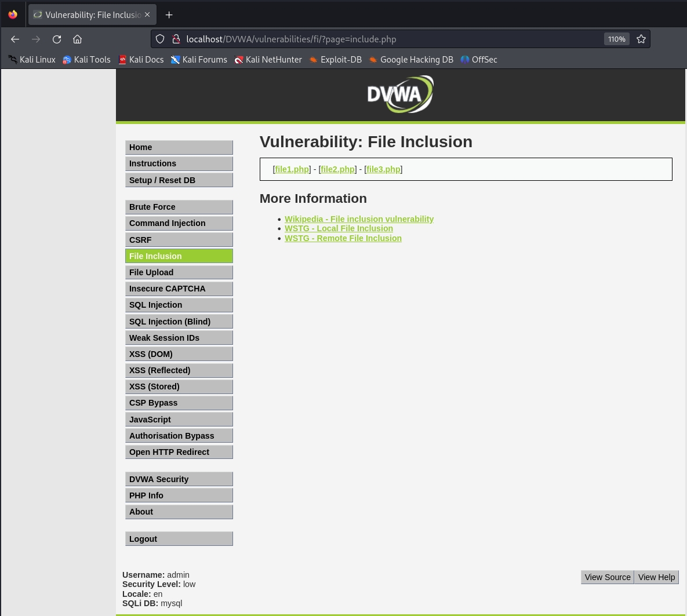The width and height of the screenshot is (687, 616).
Task: Click the URL address field
Action: [x=383, y=39]
